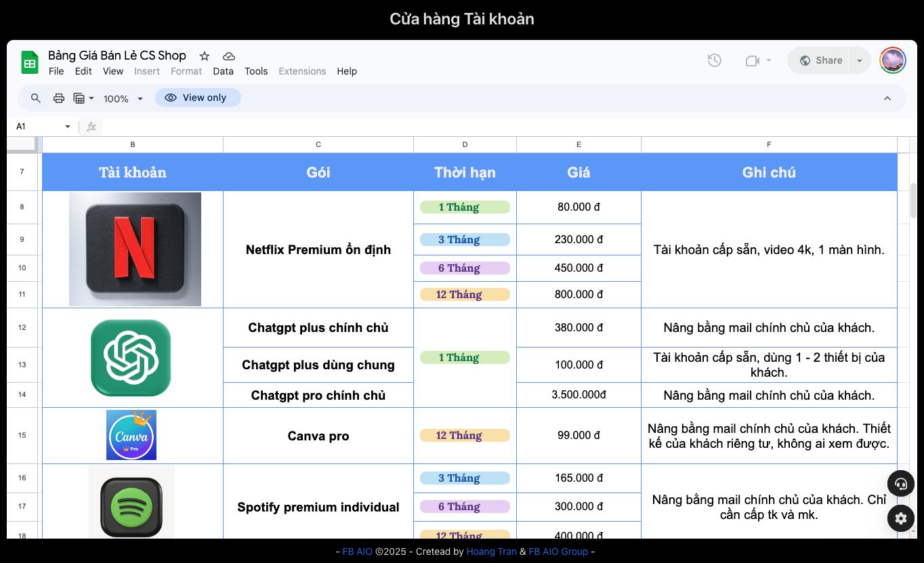Visit the FB AIO footer link
The height and width of the screenshot is (563, 924).
coord(357,551)
